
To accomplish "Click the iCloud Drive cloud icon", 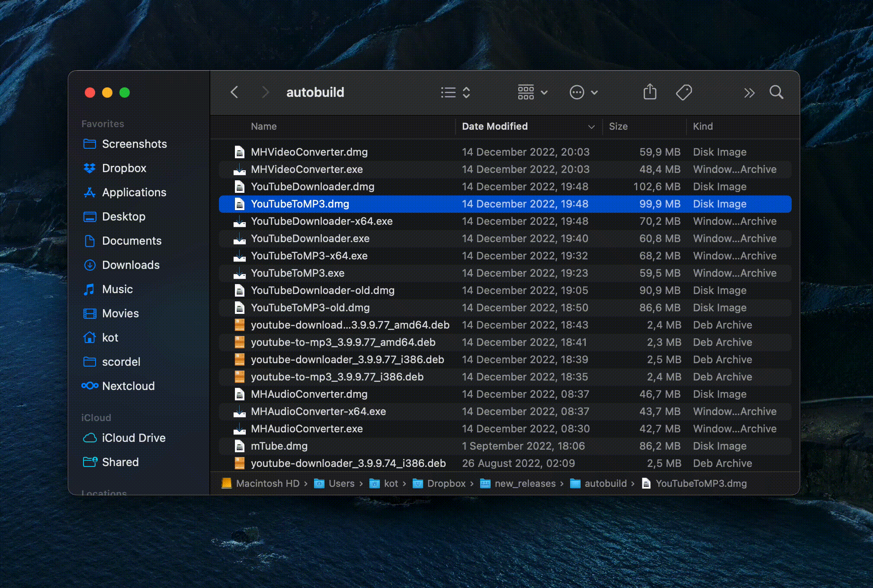I will pos(90,438).
